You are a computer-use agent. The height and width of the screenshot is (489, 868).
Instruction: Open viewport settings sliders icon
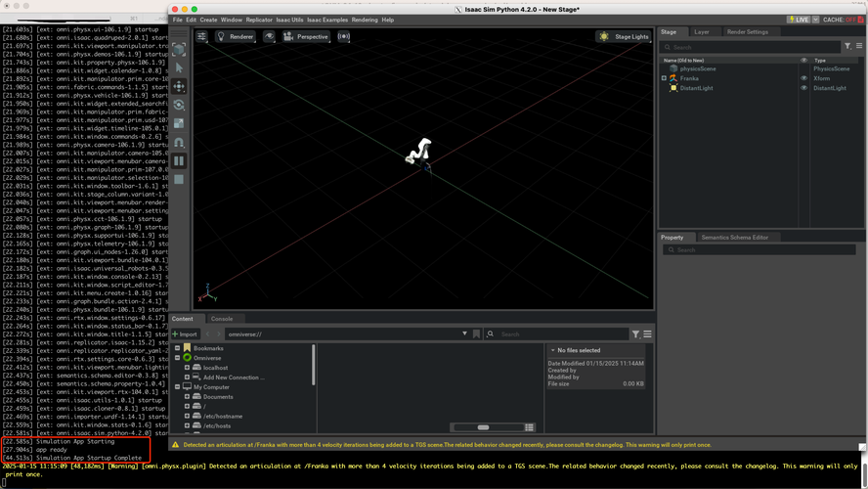(x=201, y=36)
